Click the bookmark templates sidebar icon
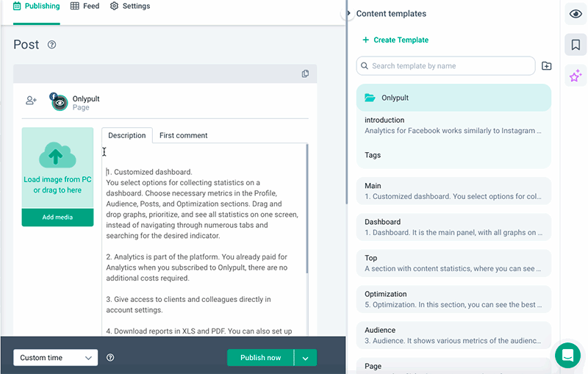Image resolution: width=588 pixels, height=374 pixels. (576, 46)
